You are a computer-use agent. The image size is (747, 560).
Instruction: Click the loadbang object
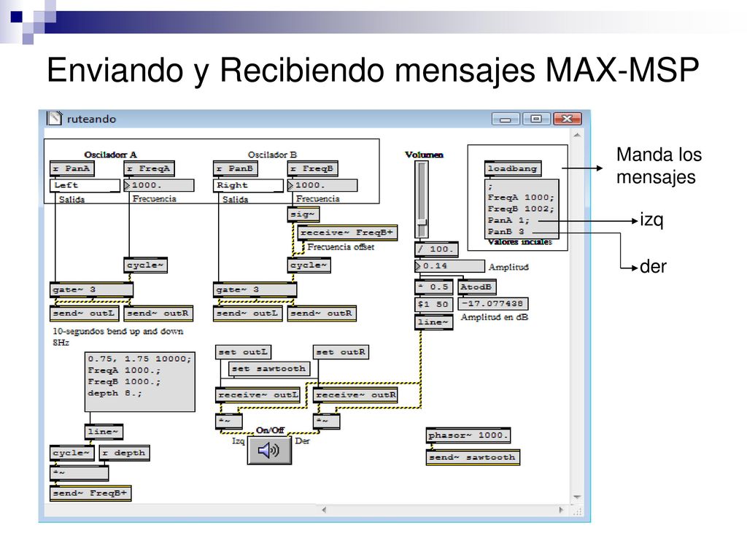(x=513, y=168)
